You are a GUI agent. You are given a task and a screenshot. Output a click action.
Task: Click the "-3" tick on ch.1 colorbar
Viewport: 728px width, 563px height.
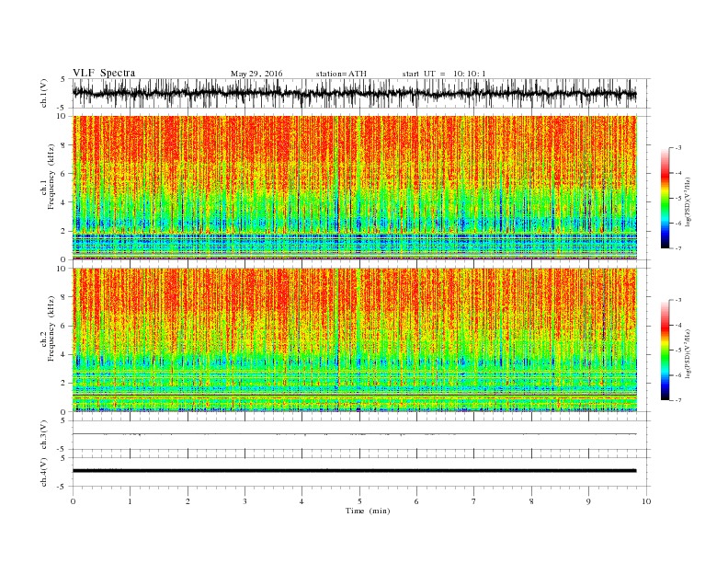click(678, 148)
